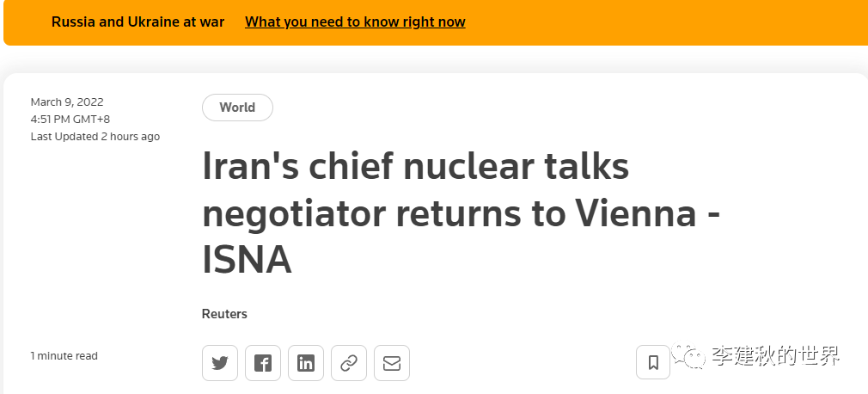Image resolution: width=868 pixels, height=394 pixels.
Task: Click the March 9, 2022 publication date
Action: pyautogui.click(x=67, y=102)
